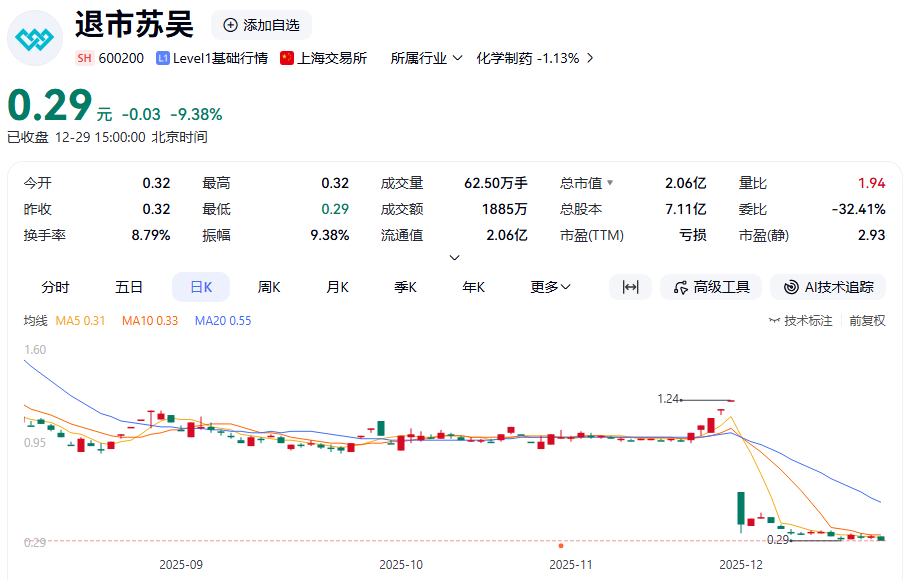Click the 退市苏吴 company logo icon
Image resolution: width=910 pixels, height=580 pixels.
(36, 39)
